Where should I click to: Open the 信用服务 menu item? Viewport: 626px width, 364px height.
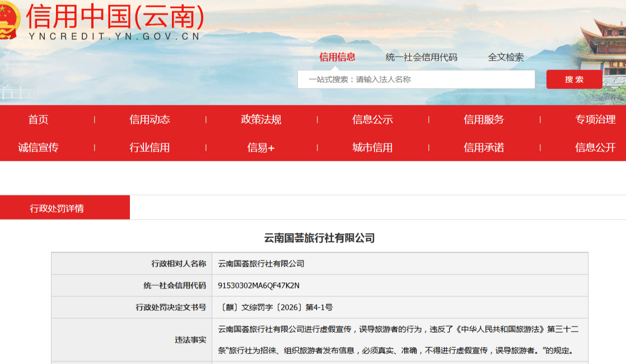point(484,119)
